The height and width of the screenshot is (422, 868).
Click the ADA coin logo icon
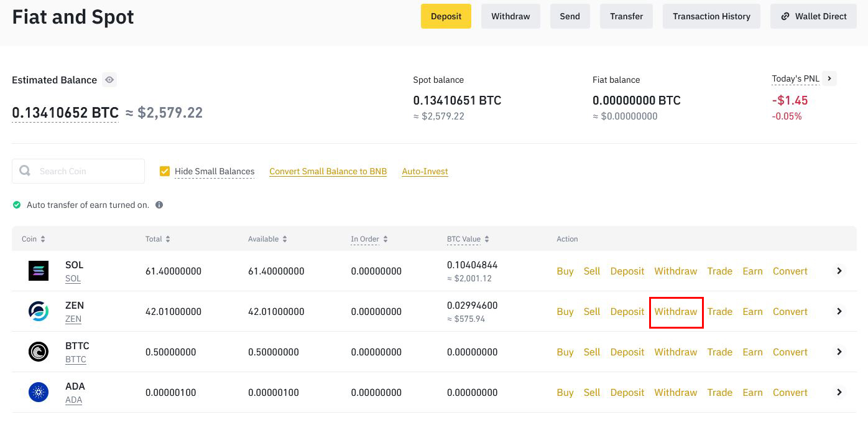coord(39,392)
